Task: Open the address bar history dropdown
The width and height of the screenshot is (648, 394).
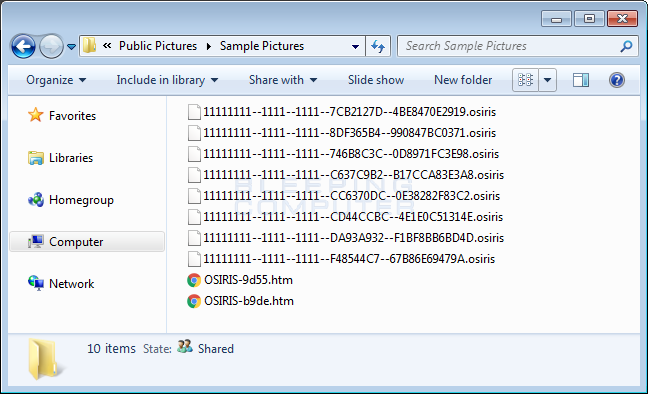Action: [355, 46]
